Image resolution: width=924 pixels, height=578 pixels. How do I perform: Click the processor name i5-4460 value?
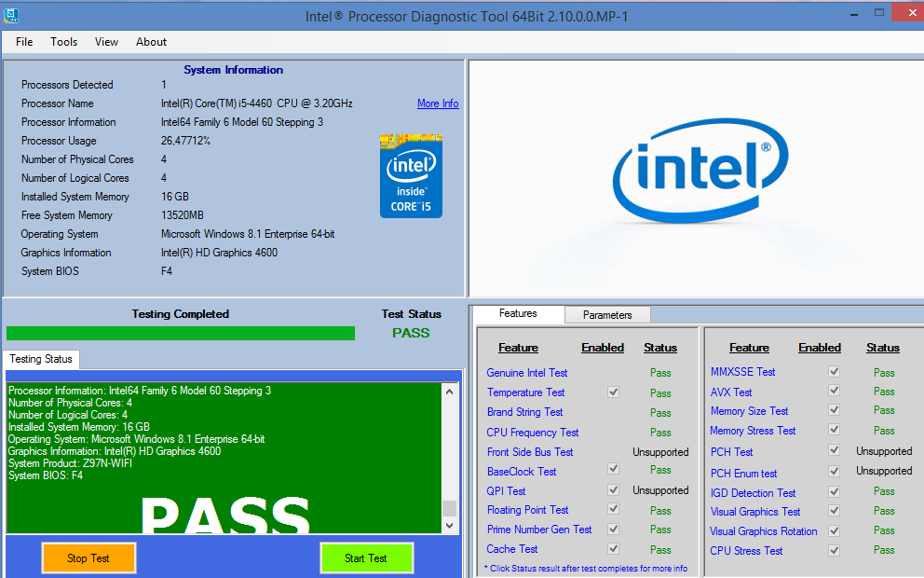pyautogui.click(x=257, y=103)
